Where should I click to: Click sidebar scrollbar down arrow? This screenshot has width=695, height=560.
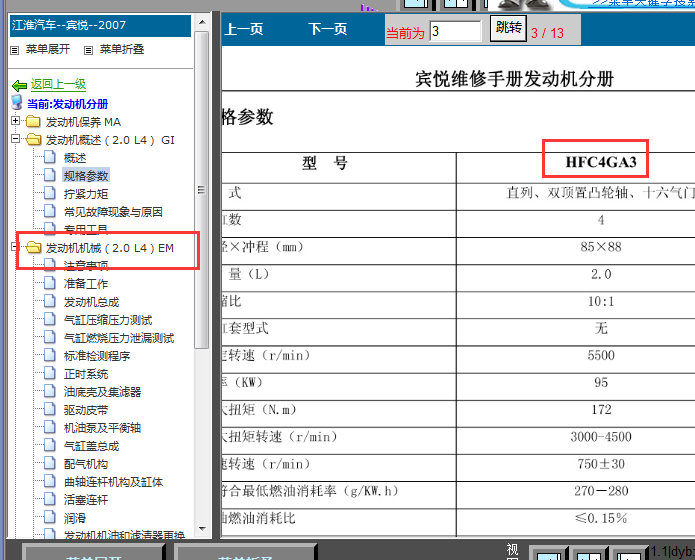click(x=202, y=529)
